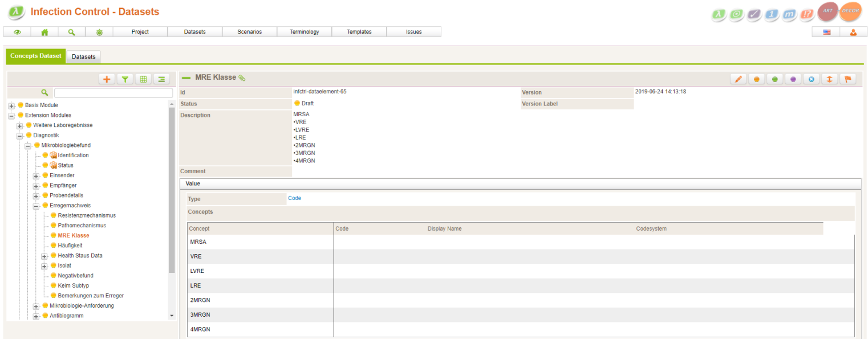Click the US flag language selector
This screenshot has height=339, width=868.
click(826, 32)
